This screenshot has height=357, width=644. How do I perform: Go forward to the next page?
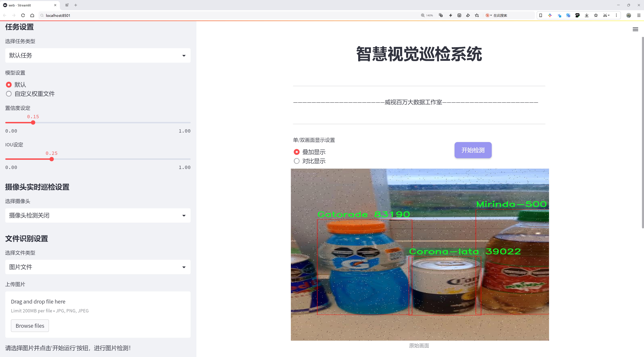point(14,15)
